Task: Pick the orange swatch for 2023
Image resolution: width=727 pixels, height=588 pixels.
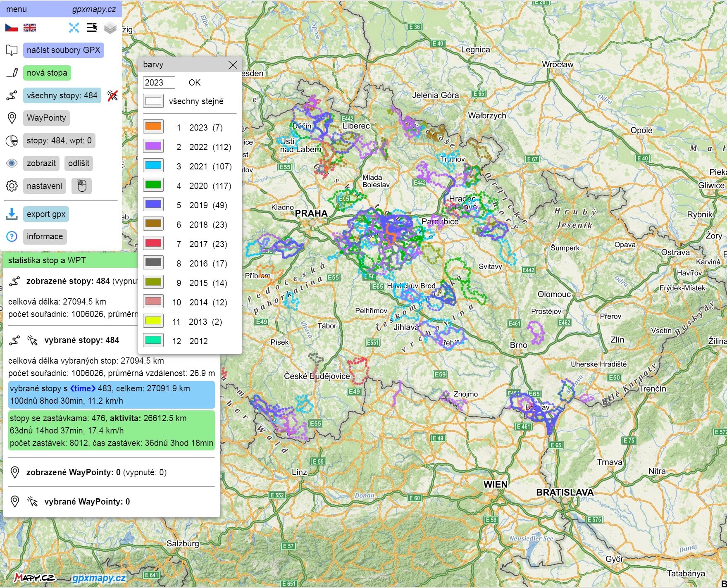Action: (153, 126)
